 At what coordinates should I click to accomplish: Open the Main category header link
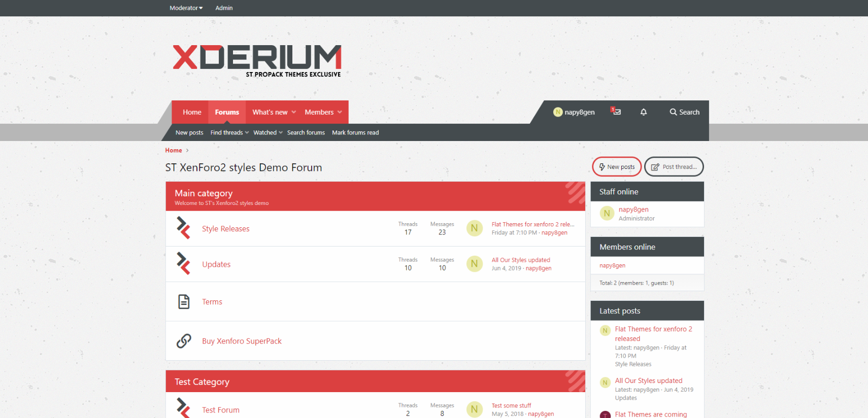[204, 193]
